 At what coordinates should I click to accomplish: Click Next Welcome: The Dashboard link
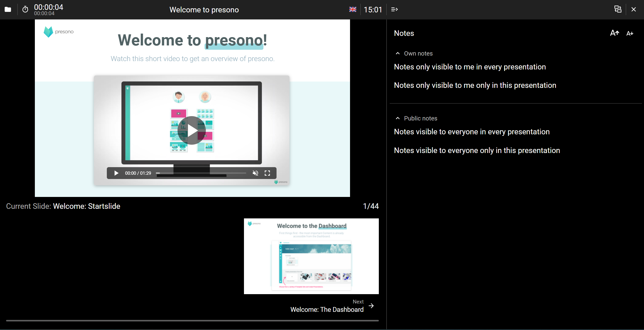point(327,309)
